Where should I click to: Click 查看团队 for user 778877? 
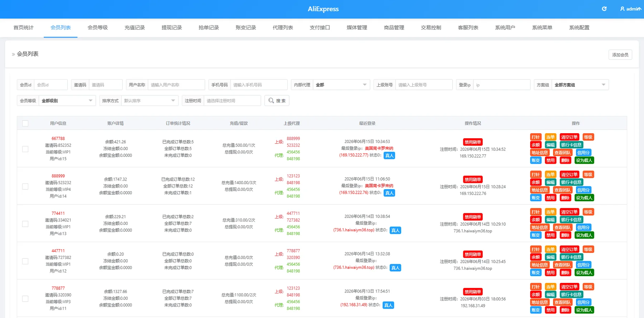point(562,302)
